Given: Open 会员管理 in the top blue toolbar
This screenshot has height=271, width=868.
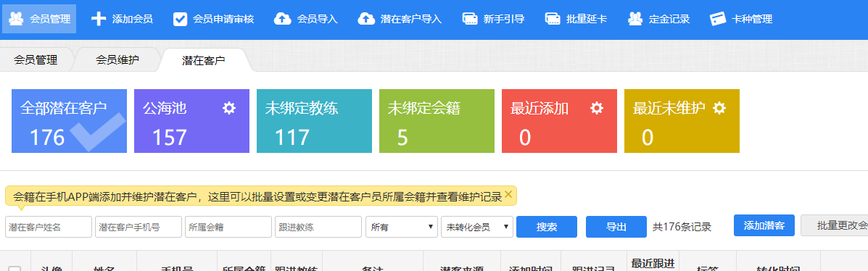Looking at the screenshot, I should pos(40,19).
